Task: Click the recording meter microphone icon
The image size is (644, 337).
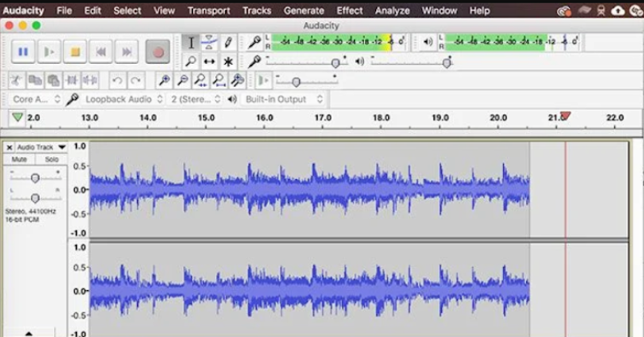Action: coord(255,42)
